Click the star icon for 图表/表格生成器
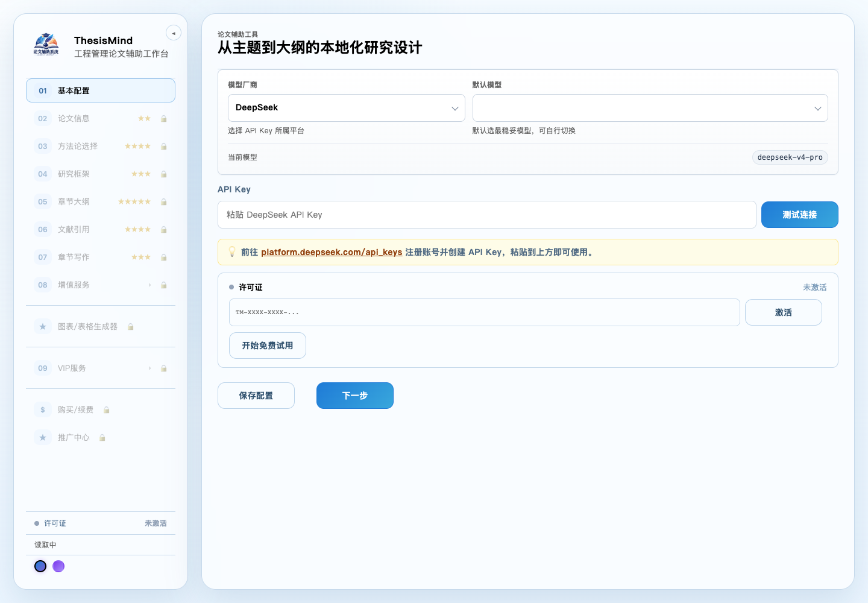This screenshot has height=603, width=868. point(43,327)
